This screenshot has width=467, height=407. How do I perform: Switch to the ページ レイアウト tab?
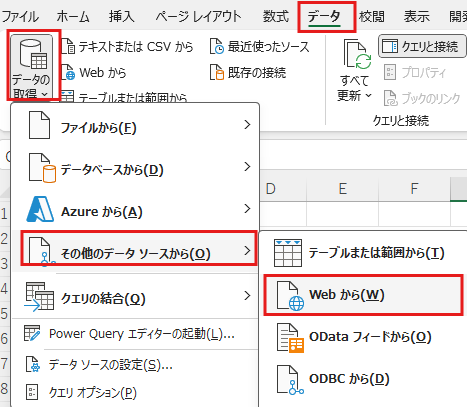(198, 16)
